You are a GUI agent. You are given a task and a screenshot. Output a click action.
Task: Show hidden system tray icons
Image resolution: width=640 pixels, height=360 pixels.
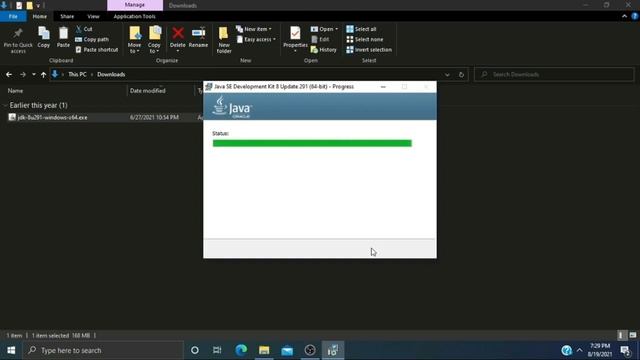[x=579, y=350]
